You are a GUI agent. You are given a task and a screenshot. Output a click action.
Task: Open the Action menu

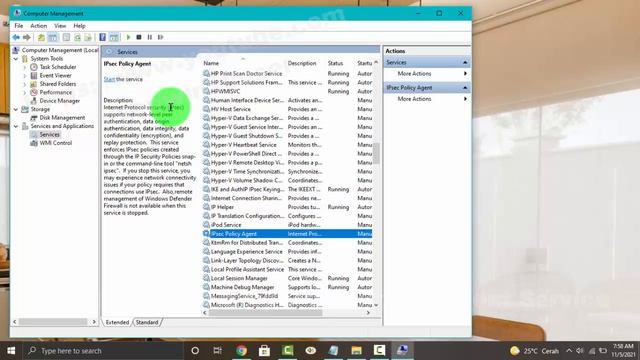tap(39, 26)
